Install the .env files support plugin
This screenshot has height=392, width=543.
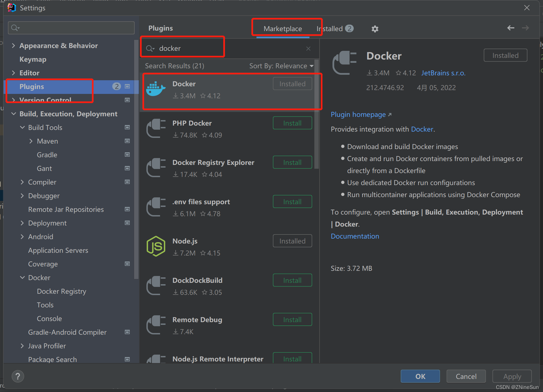tap(292, 202)
